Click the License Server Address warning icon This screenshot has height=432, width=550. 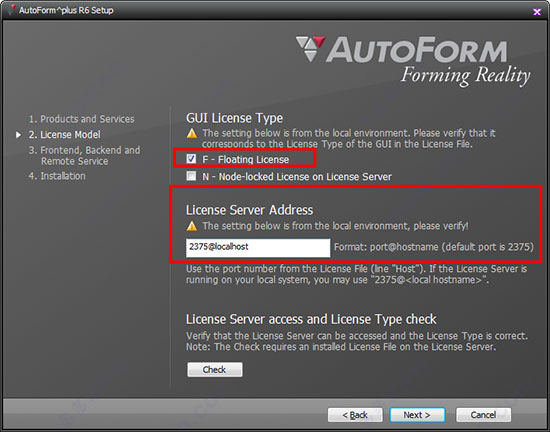[x=192, y=226]
